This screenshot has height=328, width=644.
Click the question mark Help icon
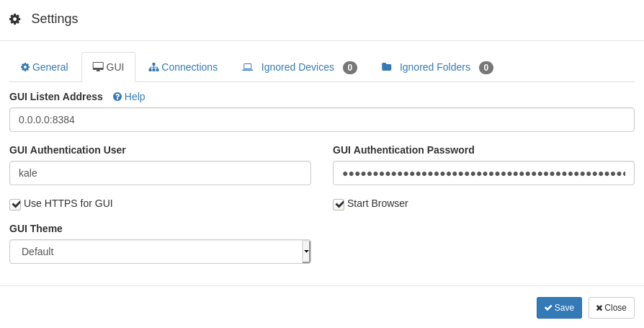point(117,97)
